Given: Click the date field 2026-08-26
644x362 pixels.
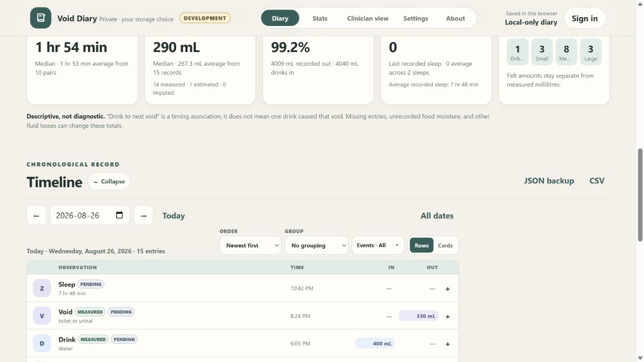Looking at the screenshot, I should coord(90,215).
